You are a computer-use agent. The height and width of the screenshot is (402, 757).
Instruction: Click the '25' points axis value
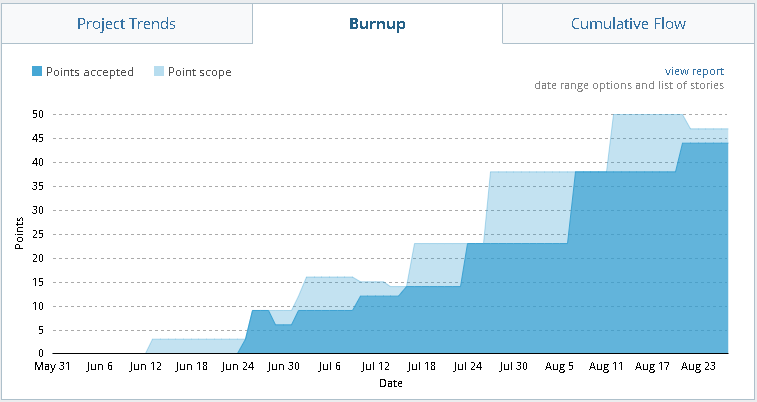38,234
